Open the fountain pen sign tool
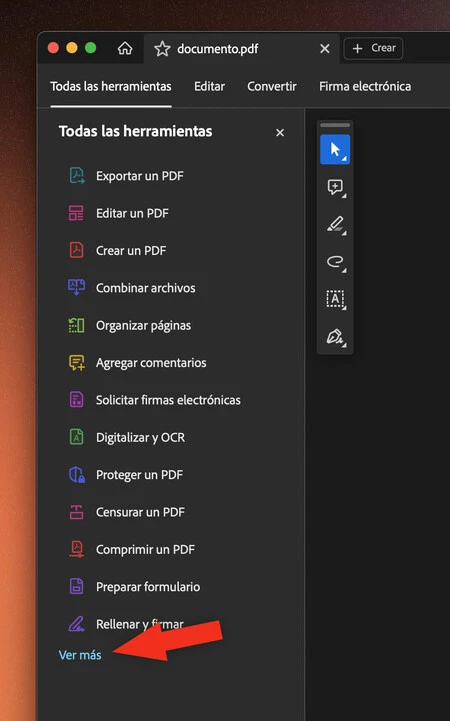This screenshot has width=450, height=721. click(x=335, y=337)
